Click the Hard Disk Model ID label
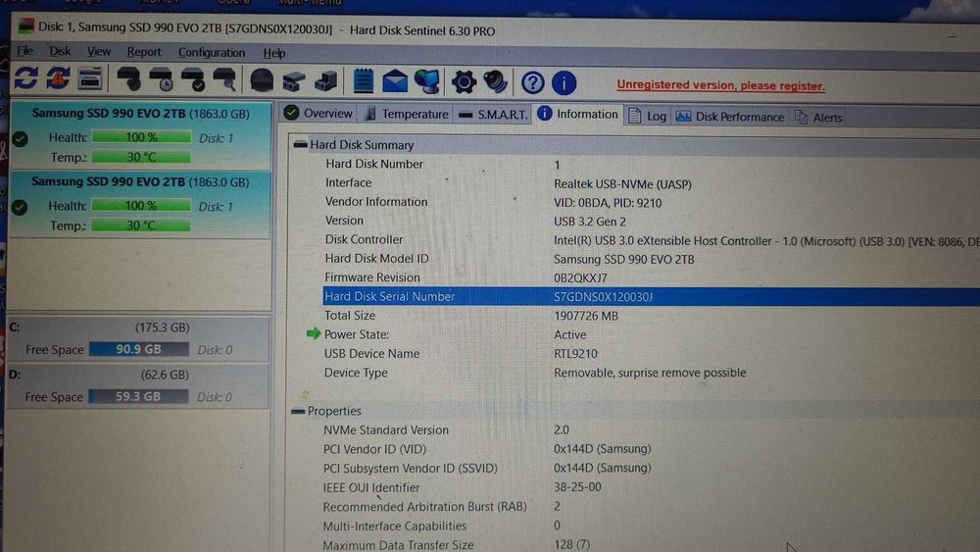Image resolution: width=980 pixels, height=552 pixels. pyautogui.click(x=376, y=258)
